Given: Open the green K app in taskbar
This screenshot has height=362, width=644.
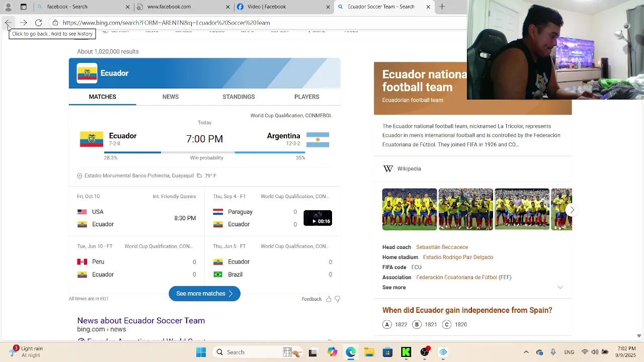Looking at the screenshot, I should (406, 352).
